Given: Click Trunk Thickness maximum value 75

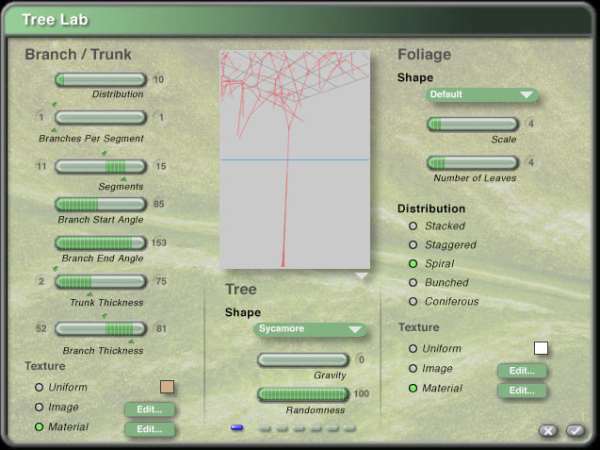Looking at the screenshot, I should click(x=161, y=281).
